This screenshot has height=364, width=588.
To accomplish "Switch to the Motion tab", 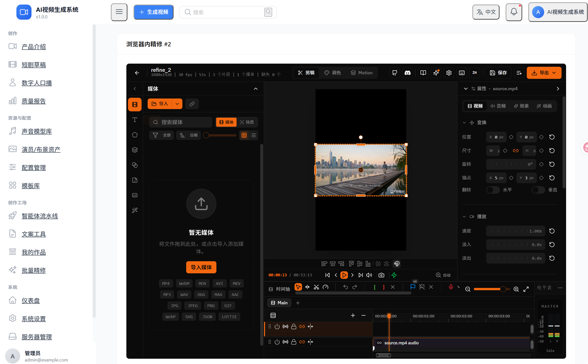I will (x=362, y=73).
